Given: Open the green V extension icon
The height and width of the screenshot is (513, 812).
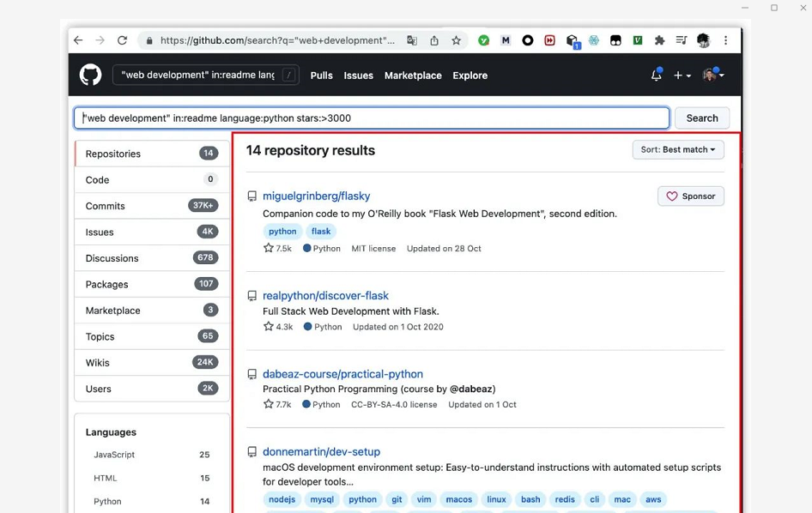Looking at the screenshot, I should (x=638, y=39).
